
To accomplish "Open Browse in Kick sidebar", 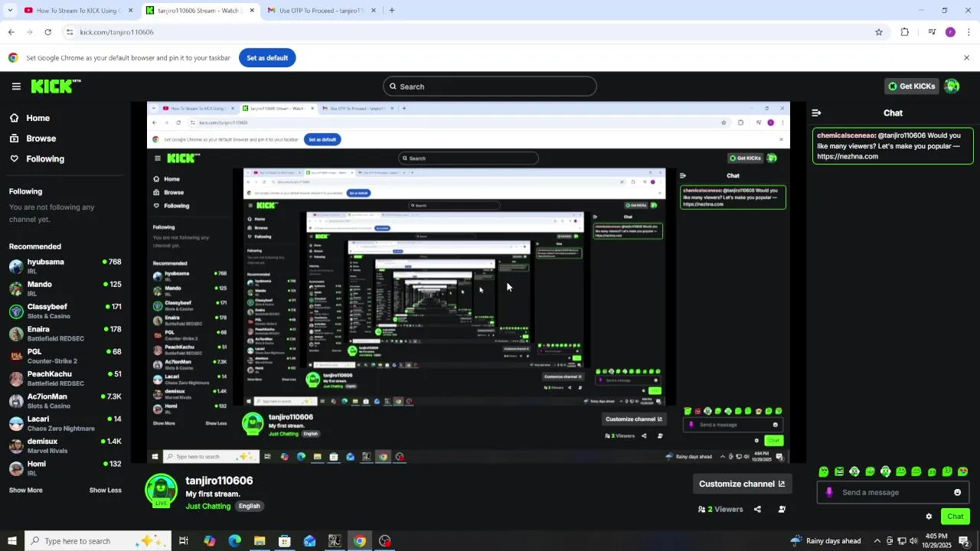I will pyautogui.click(x=33, y=139).
